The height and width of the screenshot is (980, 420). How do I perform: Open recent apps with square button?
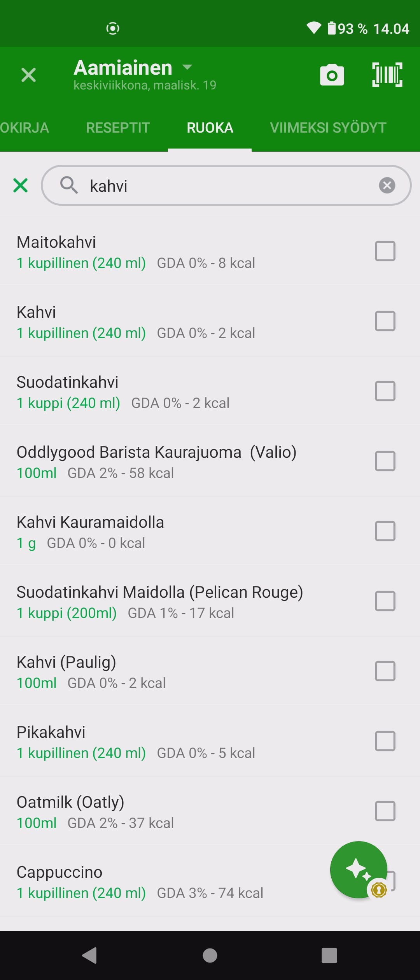(329, 955)
